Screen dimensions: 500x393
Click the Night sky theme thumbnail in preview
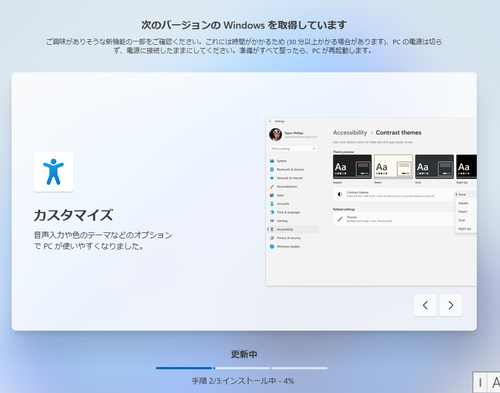(466, 167)
